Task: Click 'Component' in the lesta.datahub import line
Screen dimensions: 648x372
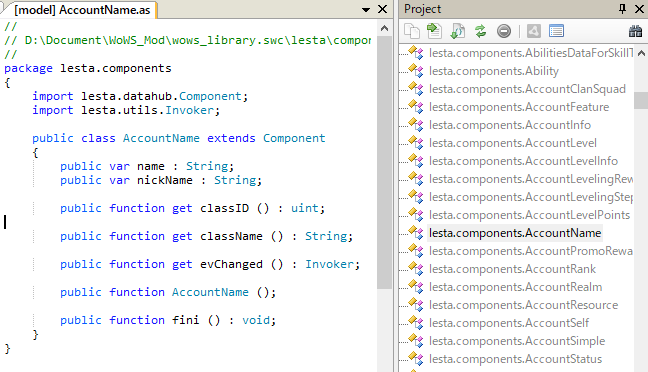Action: click(210, 96)
